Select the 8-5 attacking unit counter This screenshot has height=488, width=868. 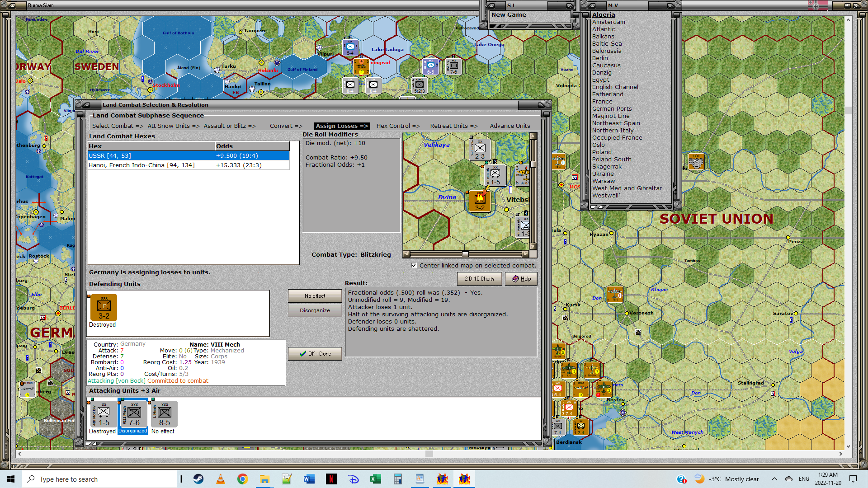tap(164, 414)
